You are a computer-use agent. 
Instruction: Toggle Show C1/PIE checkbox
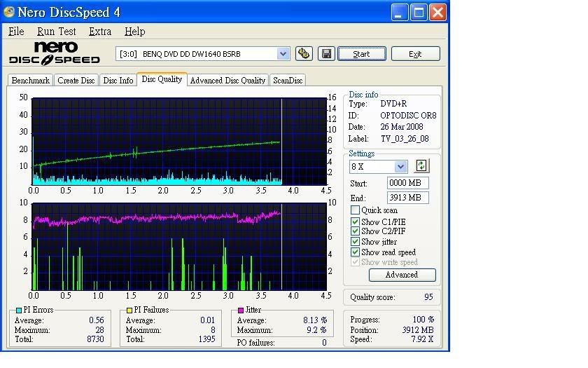coord(355,222)
